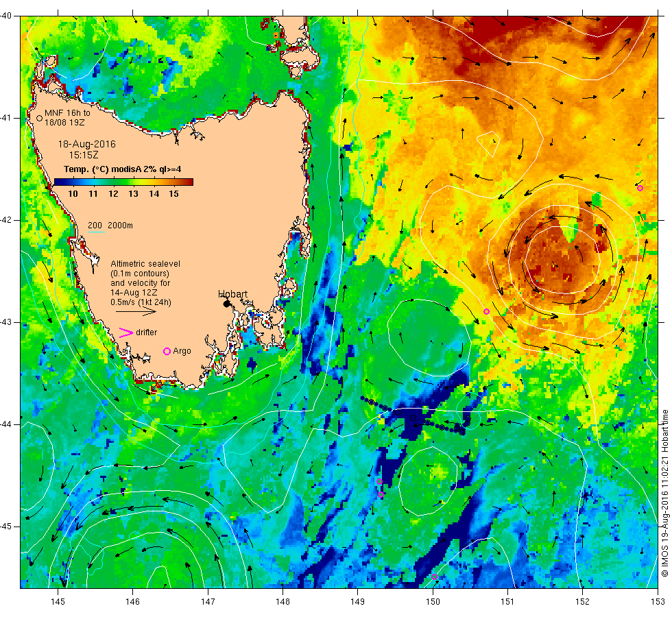Click the date text '18-Aug-2016'
Viewport: 672px width, 617px height.
pos(87,144)
